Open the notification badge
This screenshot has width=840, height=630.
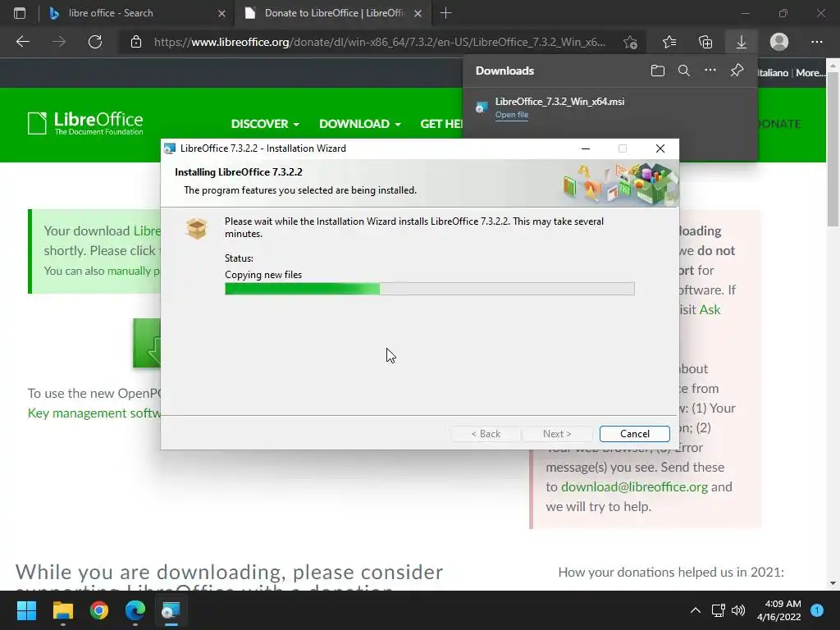tap(817, 610)
